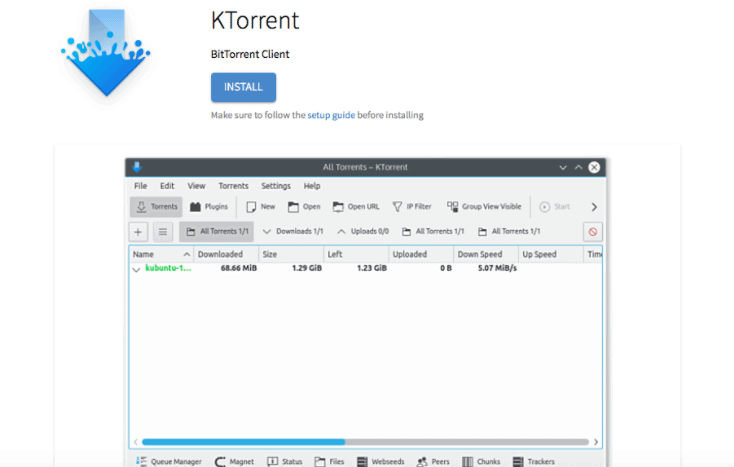734x467 pixels.
Task: Open the Status panel
Action: (285, 461)
